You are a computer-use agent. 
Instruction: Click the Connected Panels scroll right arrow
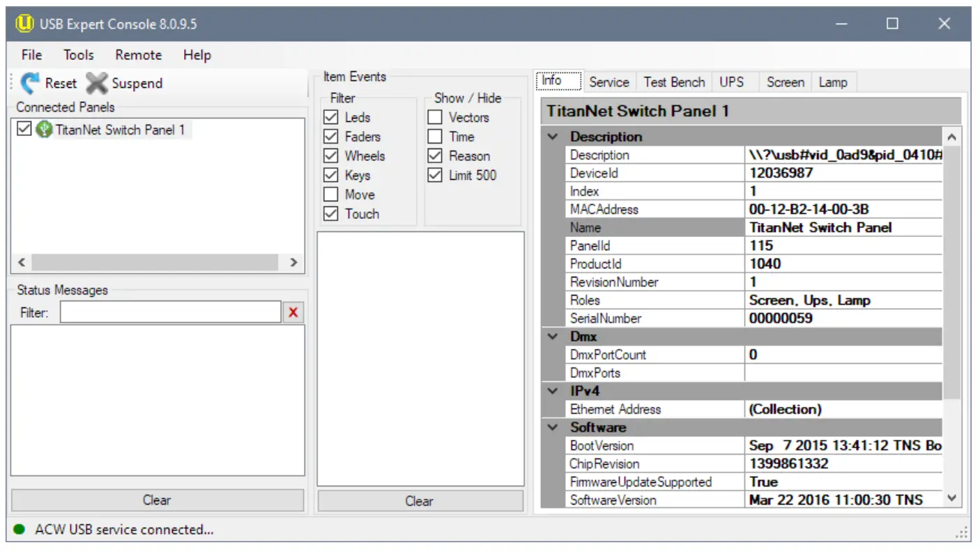(x=293, y=263)
